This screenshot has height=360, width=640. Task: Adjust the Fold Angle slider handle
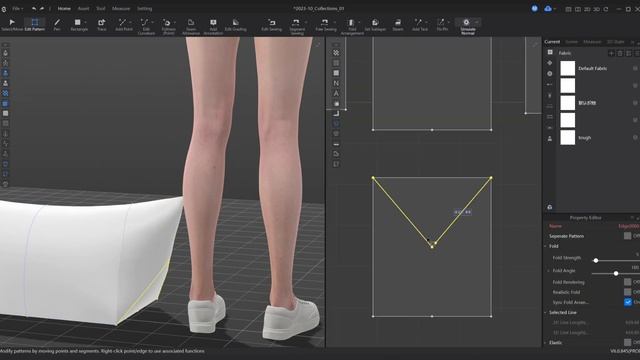616,273
